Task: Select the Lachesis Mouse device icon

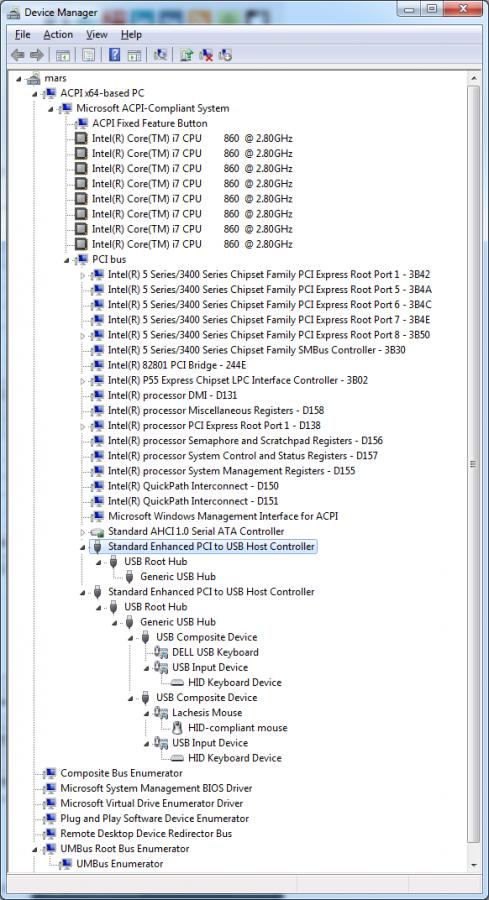Action: [x=161, y=713]
